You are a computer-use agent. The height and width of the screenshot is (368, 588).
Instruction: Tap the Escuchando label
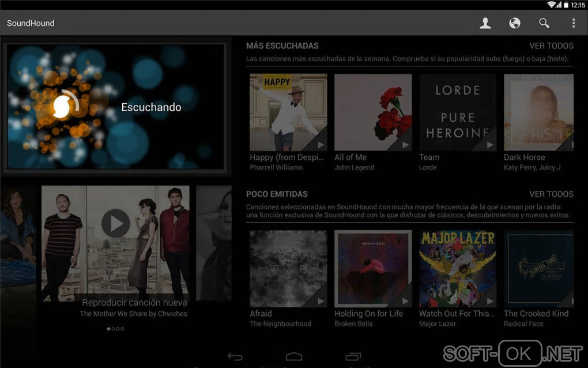tap(151, 107)
